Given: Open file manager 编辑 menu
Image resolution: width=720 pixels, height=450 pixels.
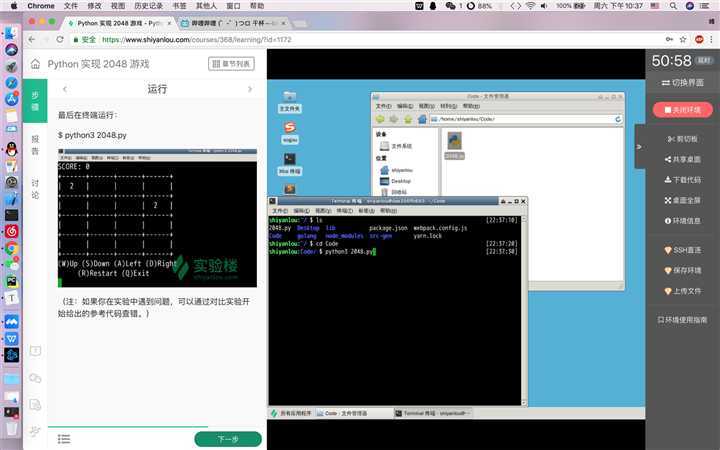Looking at the screenshot, I should pyautogui.click(x=405, y=106).
